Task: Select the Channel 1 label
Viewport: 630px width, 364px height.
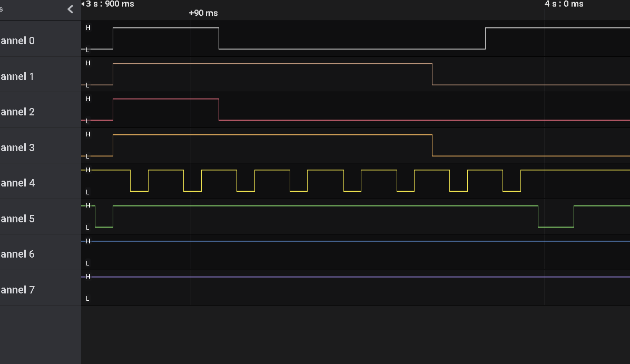Action: point(17,76)
